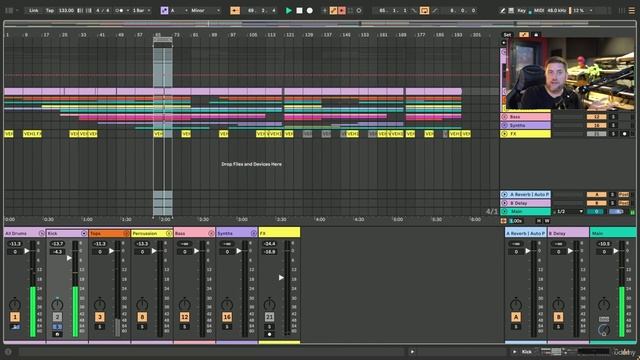The image size is (640, 360).
Task: Toggle the computer MIDI keyboard icon
Action: pyautogui.click(x=511, y=11)
